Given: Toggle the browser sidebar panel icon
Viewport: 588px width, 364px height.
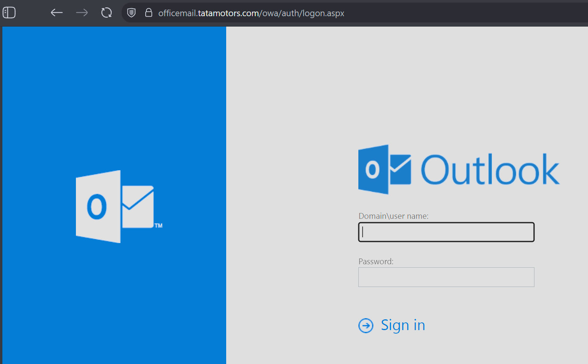Looking at the screenshot, I should coord(9,13).
